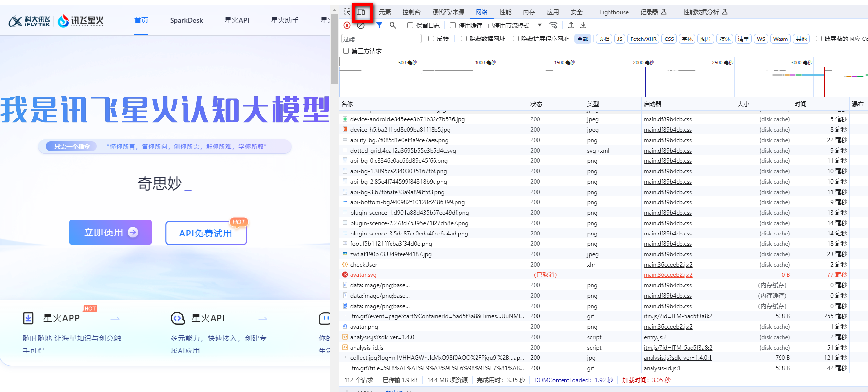This screenshot has width=868, height=392.
Task: Click the 1000 毫秒 timeline overview marker
Action: [x=485, y=62]
